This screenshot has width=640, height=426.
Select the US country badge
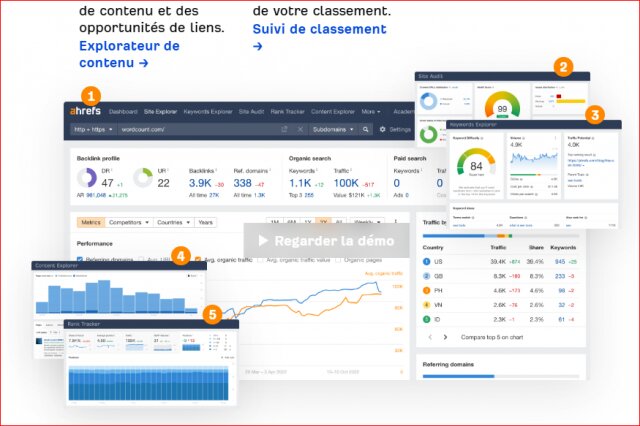pyautogui.click(x=427, y=262)
